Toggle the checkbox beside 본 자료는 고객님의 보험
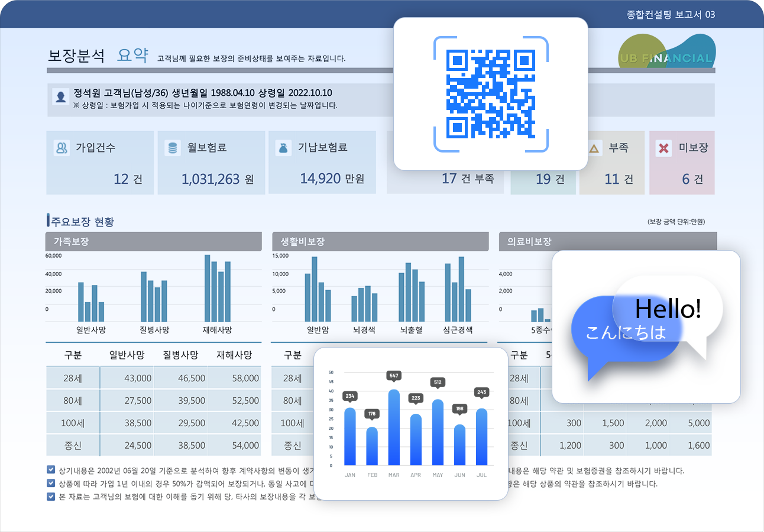Viewport: 764px width, 532px height. (51, 497)
